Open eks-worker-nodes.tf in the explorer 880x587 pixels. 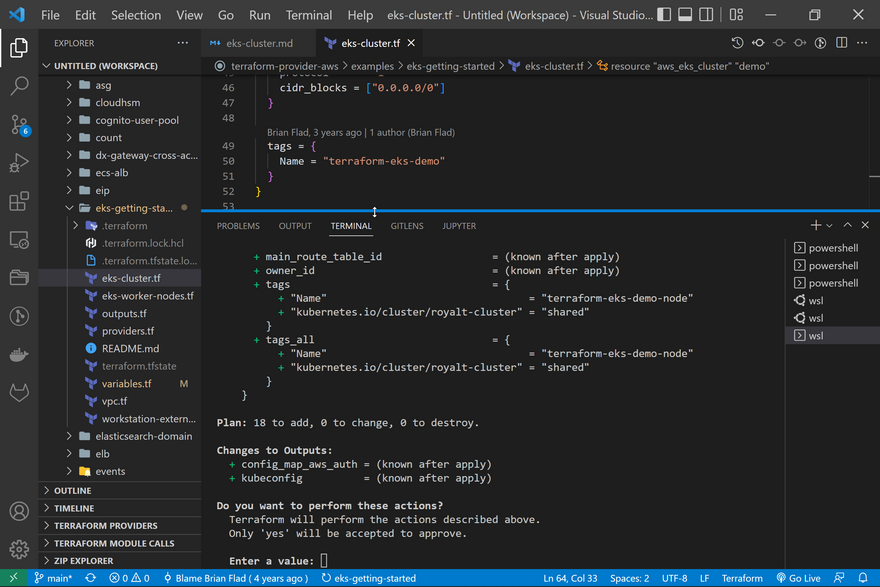pos(147,296)
